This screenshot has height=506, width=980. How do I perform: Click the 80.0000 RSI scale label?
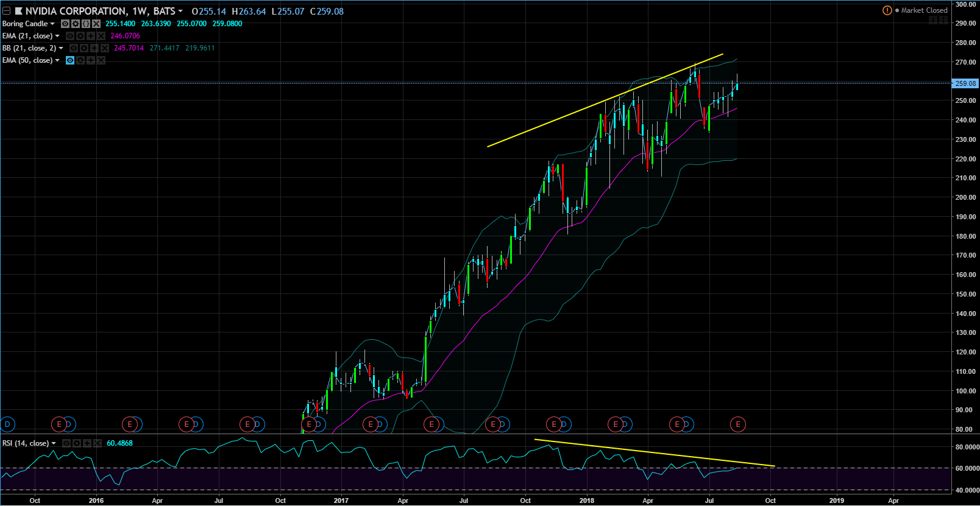click(x=967, y=447)
